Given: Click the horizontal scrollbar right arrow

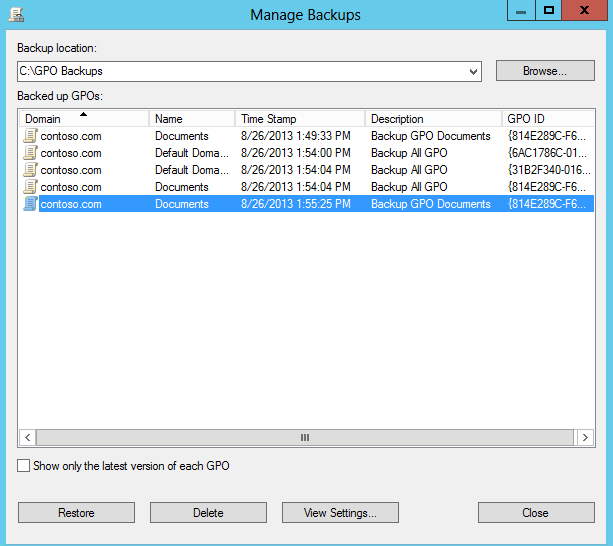Looking at the screenshot, I should click(584, 438).
